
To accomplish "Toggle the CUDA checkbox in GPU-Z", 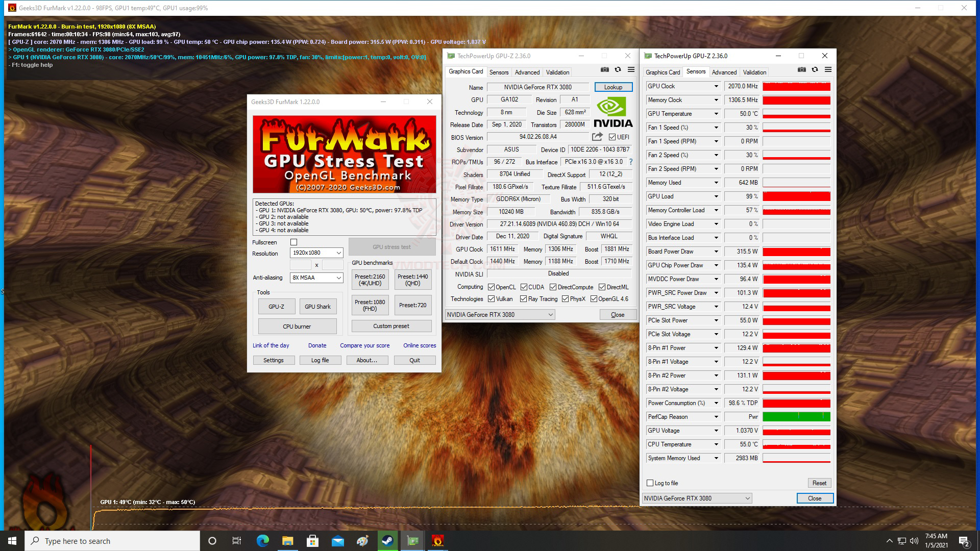I will [523, 287].
